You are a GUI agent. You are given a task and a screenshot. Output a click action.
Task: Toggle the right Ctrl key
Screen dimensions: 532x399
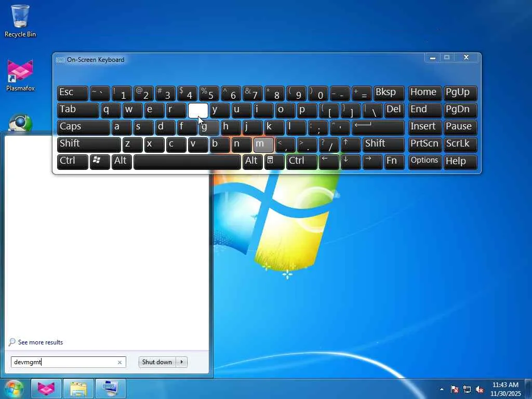302,162
